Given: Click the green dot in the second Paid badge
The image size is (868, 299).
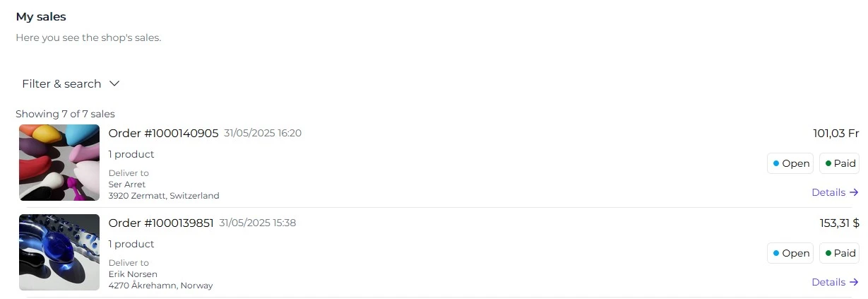Looking at the screenshot, I should coord(828,253).
